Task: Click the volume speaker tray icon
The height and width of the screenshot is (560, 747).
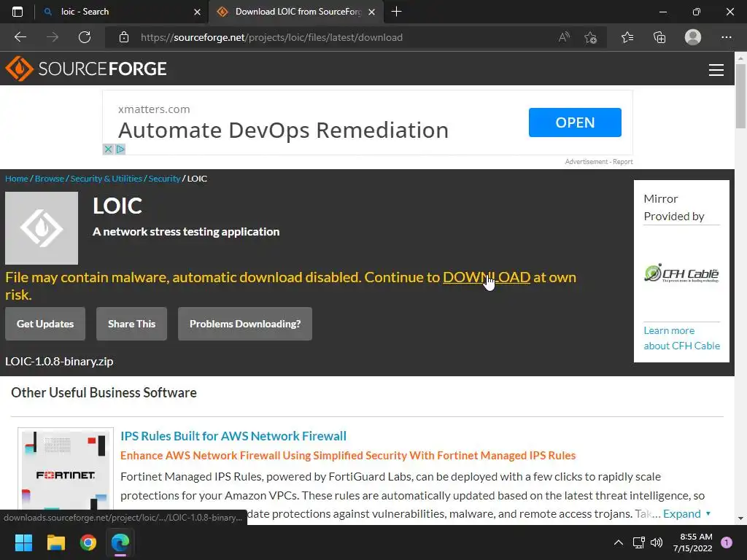Action: coord(657,542)
